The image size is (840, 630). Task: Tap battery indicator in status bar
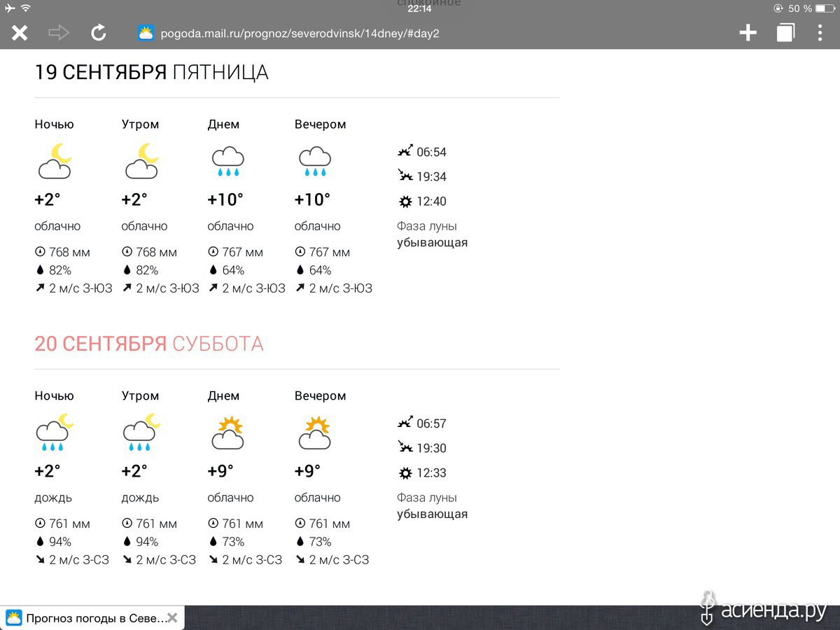pos(826,8)
